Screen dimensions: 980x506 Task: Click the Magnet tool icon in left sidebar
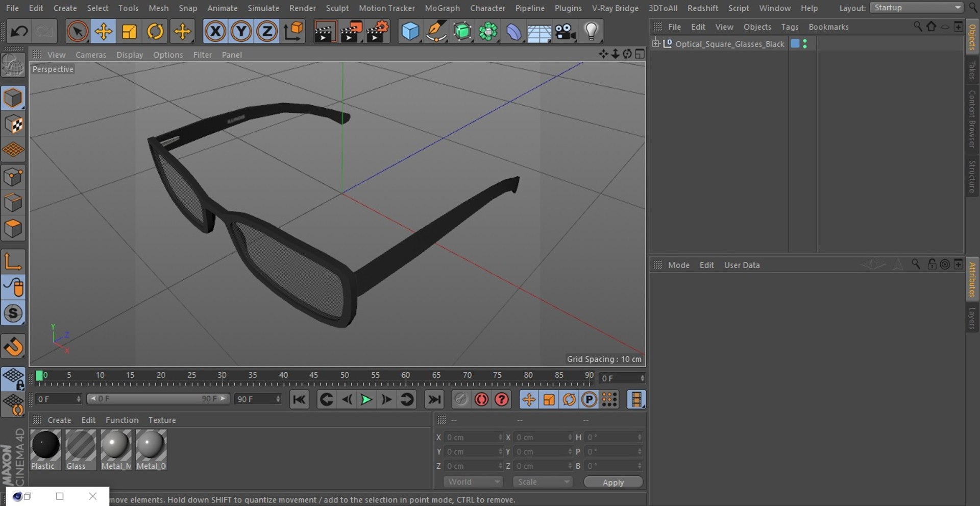13,346
